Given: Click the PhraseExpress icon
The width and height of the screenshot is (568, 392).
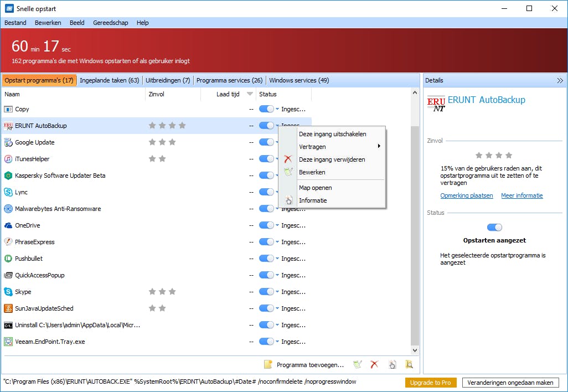Looking at the screenshot, I should 8,241.
